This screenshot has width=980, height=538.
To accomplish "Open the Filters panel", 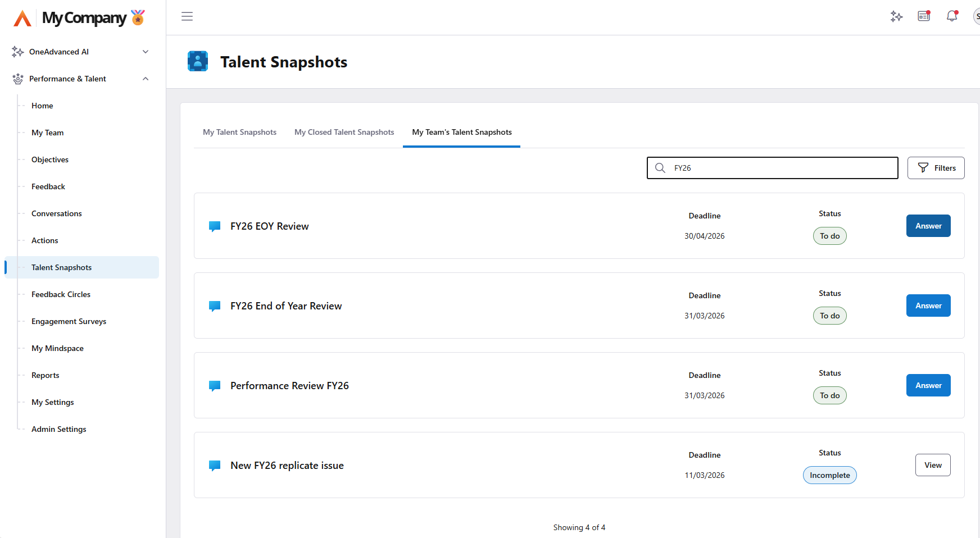I will pos(936,168).
